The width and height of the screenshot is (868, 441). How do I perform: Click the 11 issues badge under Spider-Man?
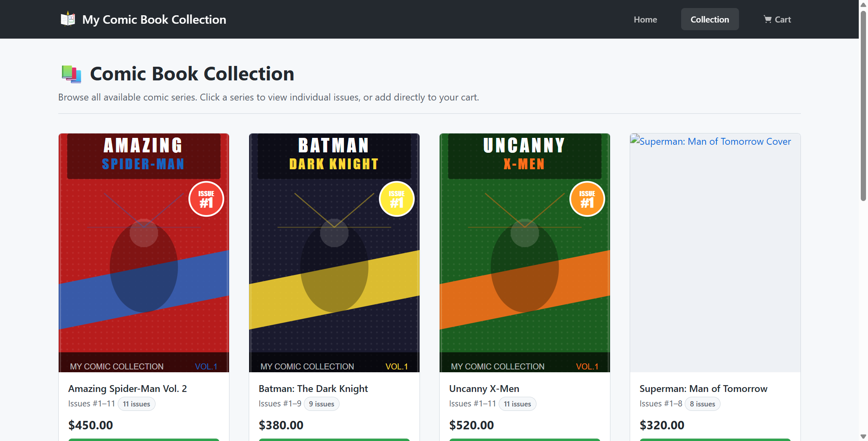[x=136, y=404]
